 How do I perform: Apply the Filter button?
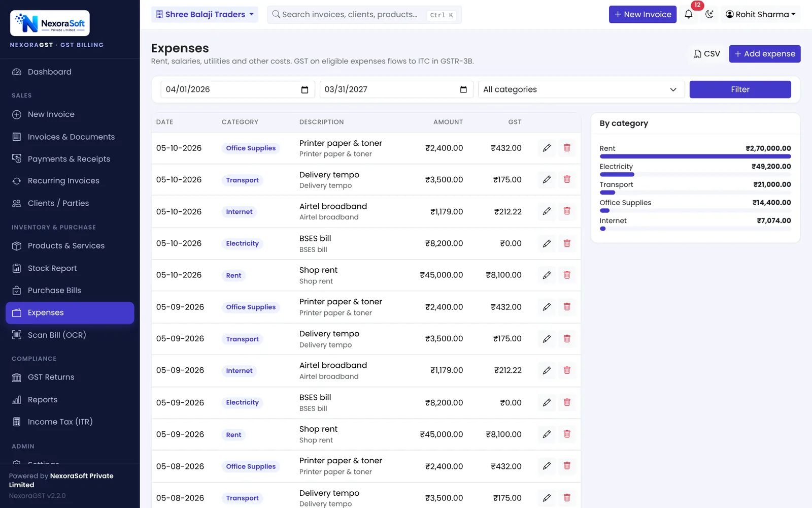coord(740,89)
